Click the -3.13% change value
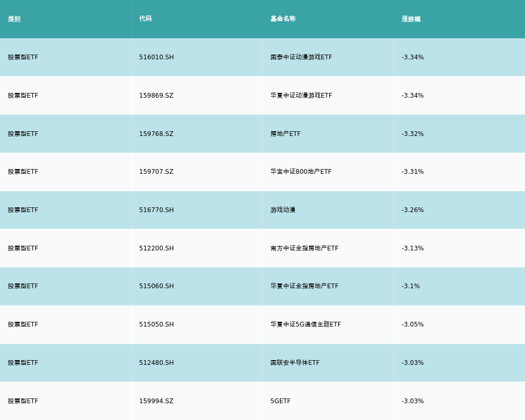 tap(413, 248)
